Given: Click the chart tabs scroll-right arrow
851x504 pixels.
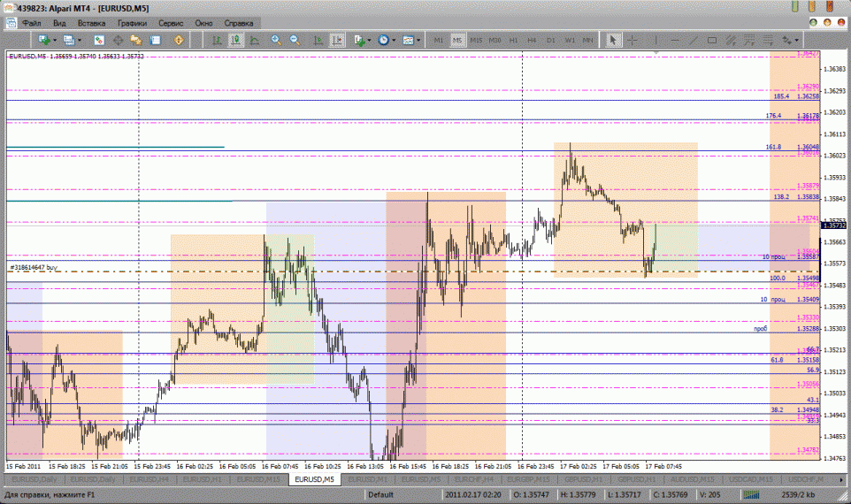Looking at the screenshot, I should [841, 479].
